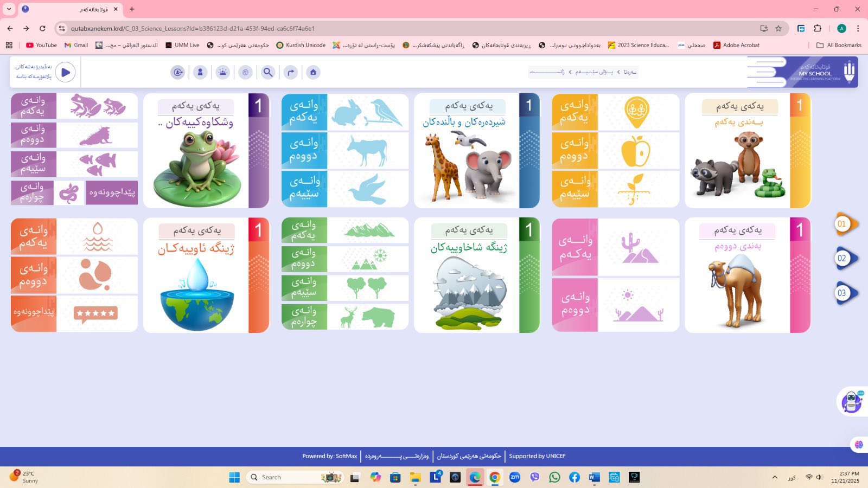Screen dimensions: 868x488
Task: Click the user profile icon
Action: 200,72
